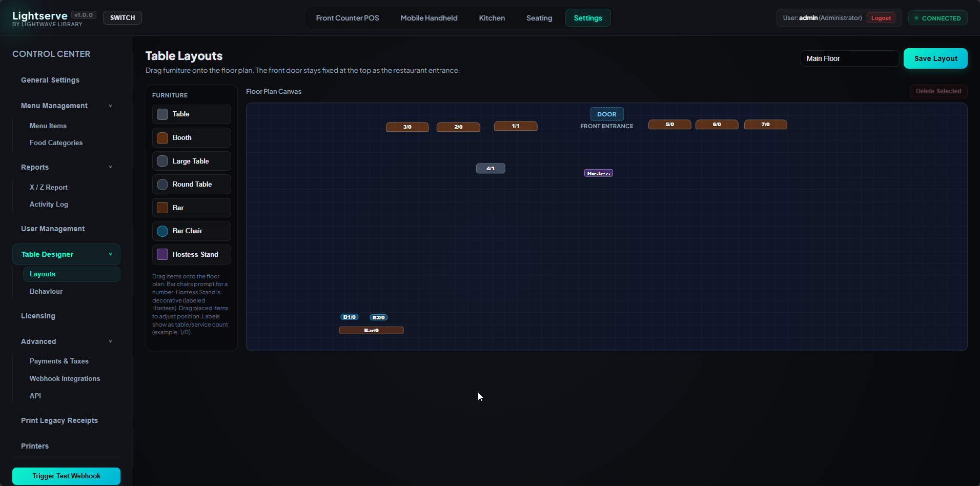Select bar chair B1/0
This screenshot has width=980, height=486.
tap(350, 317)
